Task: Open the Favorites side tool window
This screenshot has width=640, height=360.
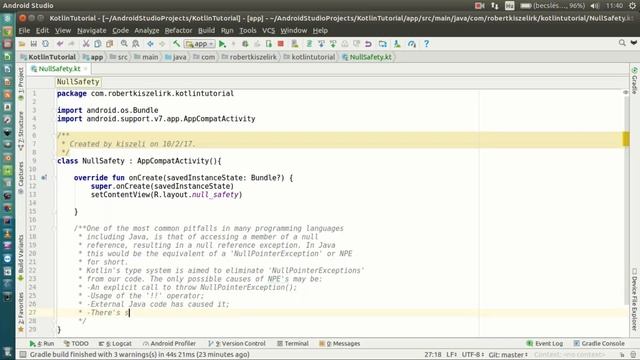Action: pyautogui.click(x=21, y=312)
